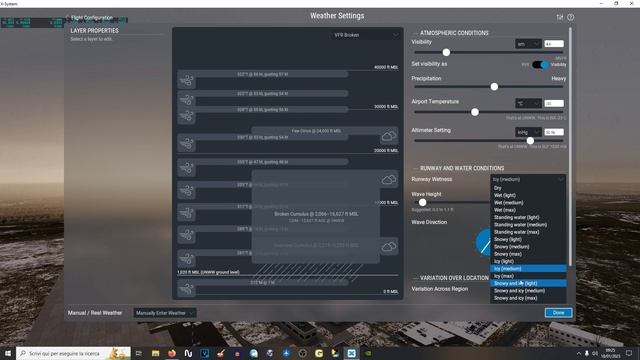The image size is (640, 360).
Task: Open File Explorer from the taskbar
Action: [x=156, y=353]
